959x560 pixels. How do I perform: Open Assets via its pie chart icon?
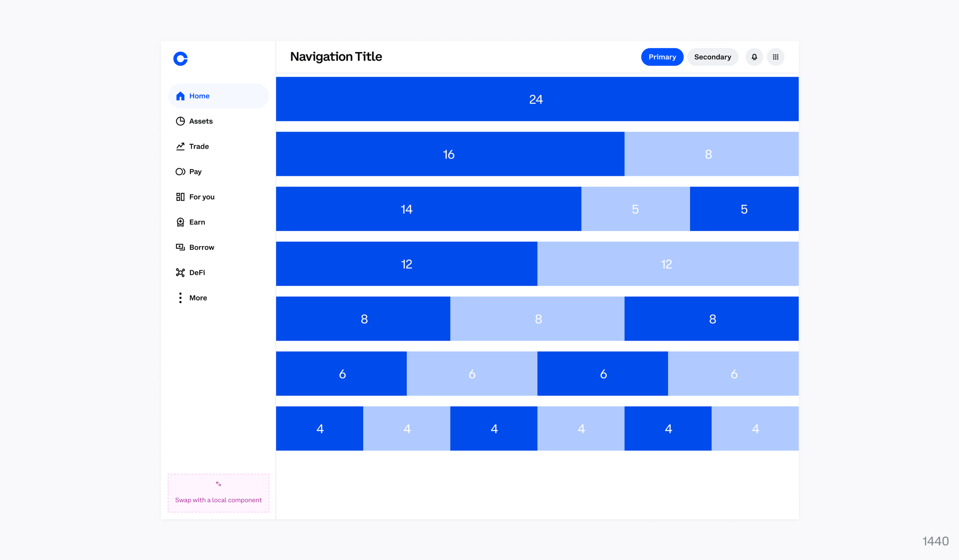pyautogui.click(x=180, y=121)
